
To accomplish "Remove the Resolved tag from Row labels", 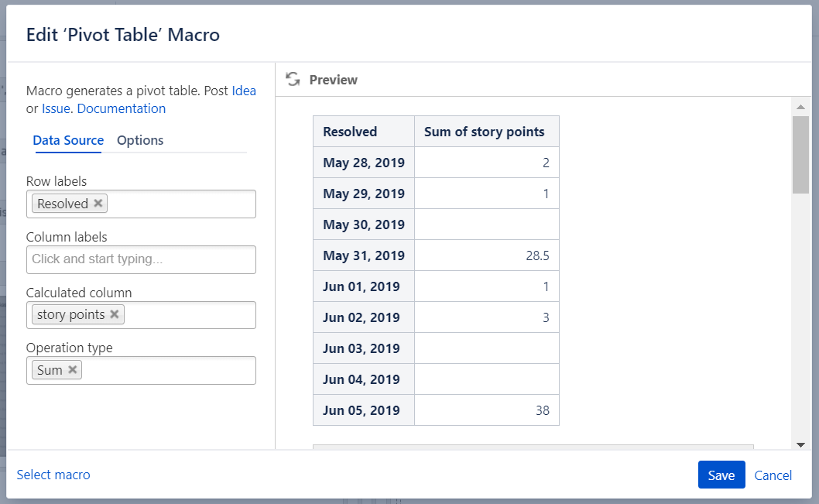I will (98, 204).
